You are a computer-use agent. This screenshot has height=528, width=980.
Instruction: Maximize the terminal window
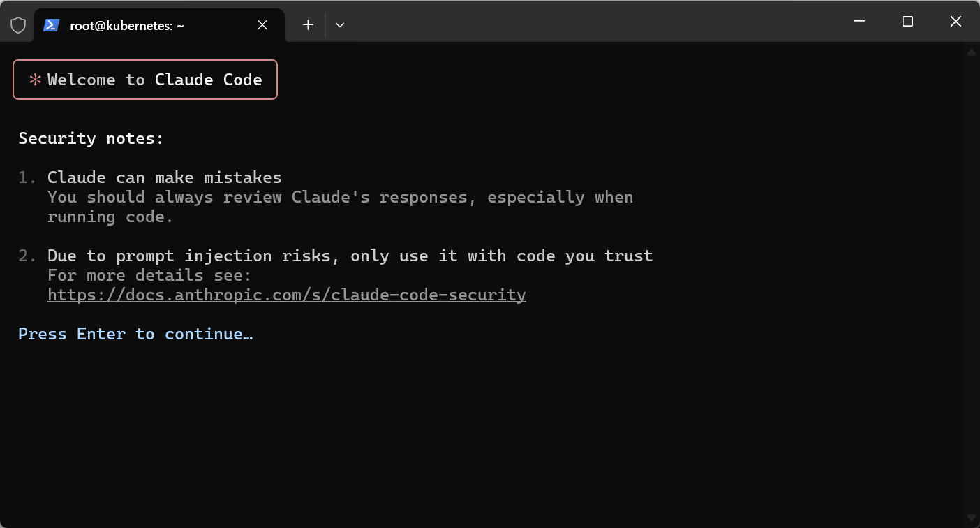(907, 22)
